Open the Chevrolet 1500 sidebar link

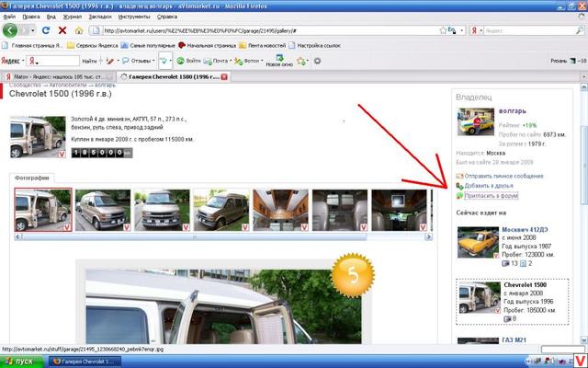[525, 284]
